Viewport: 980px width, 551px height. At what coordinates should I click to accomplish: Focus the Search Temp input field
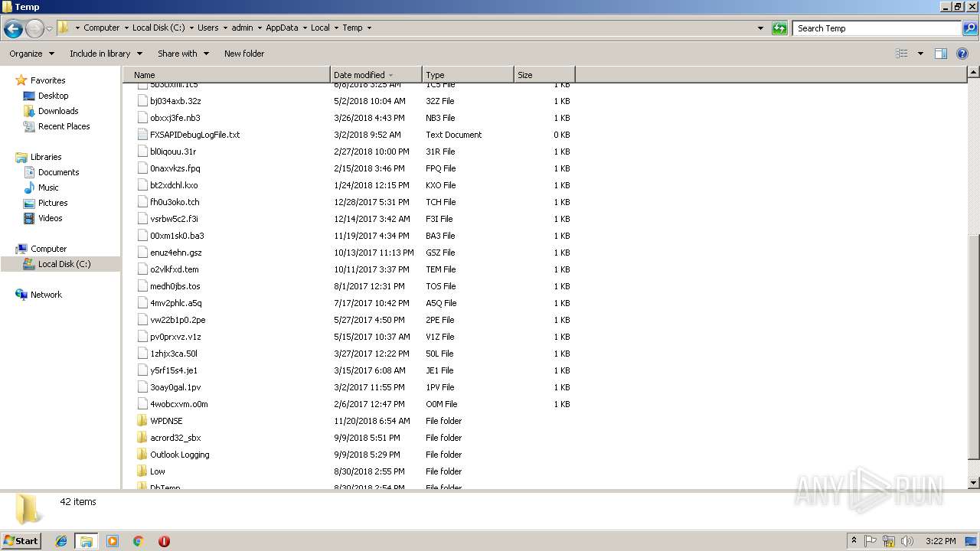click(877, 28)
